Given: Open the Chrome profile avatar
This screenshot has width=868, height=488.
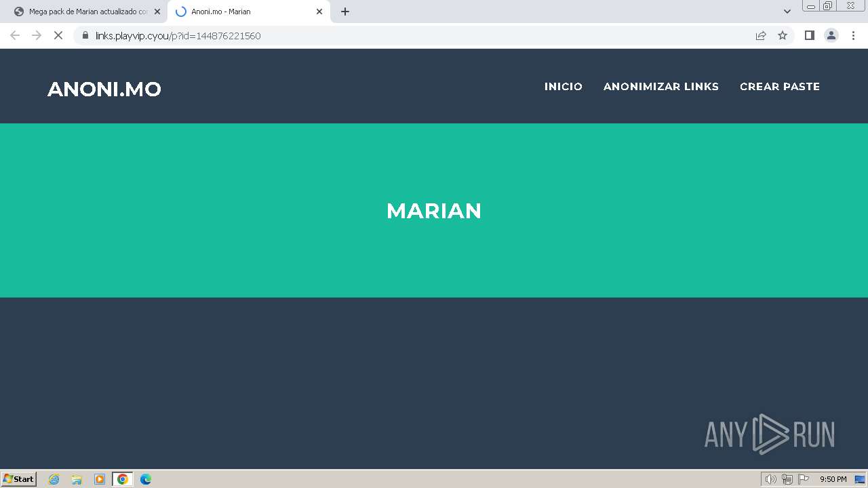Looking at the screenshot, I should (831, 35).
